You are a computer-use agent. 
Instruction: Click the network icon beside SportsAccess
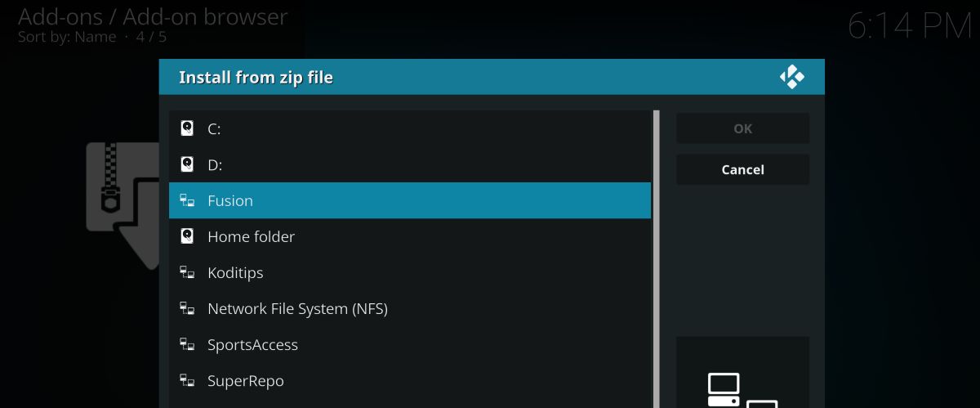pyautogui.click(x=187, y=344)
